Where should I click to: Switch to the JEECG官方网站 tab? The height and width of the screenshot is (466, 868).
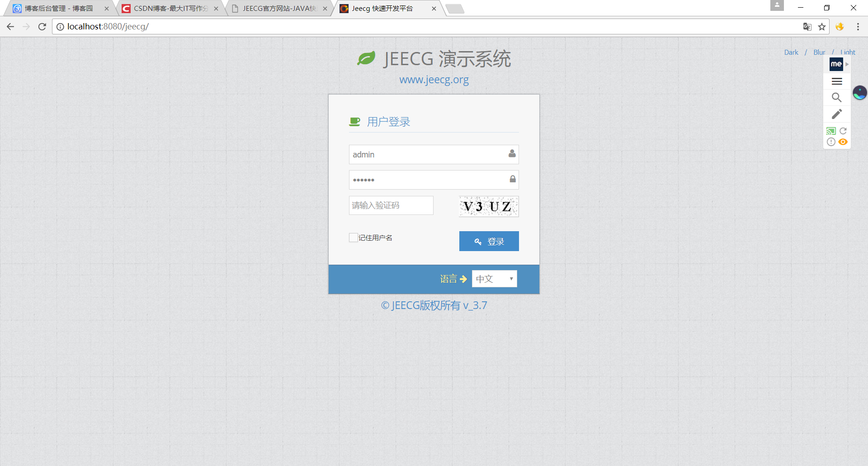[x=279, y=9]
